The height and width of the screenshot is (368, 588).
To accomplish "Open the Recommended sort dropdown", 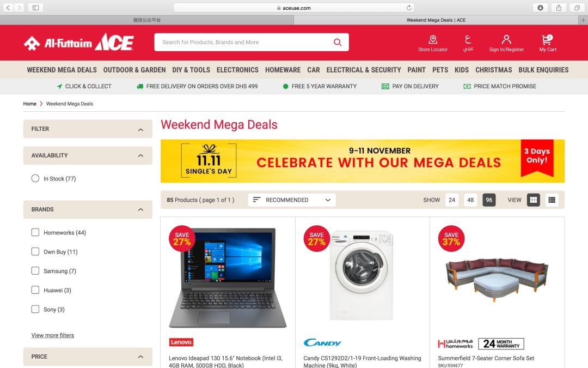I will pos(292,200).
